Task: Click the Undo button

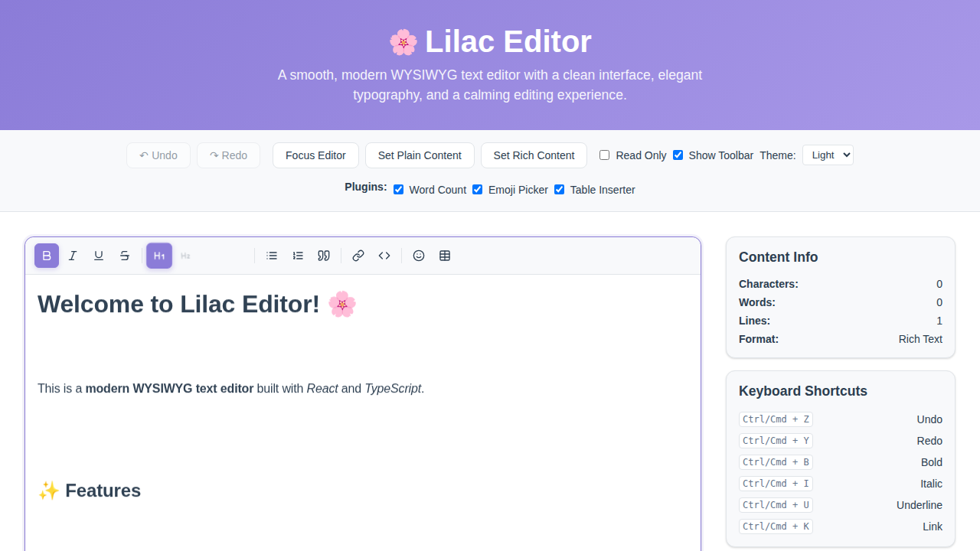Action: click(158, 155)
